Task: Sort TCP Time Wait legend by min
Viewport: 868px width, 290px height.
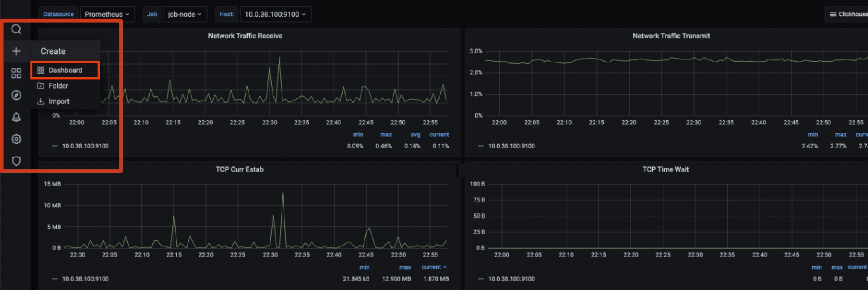Action: click(x=816, y=267)
